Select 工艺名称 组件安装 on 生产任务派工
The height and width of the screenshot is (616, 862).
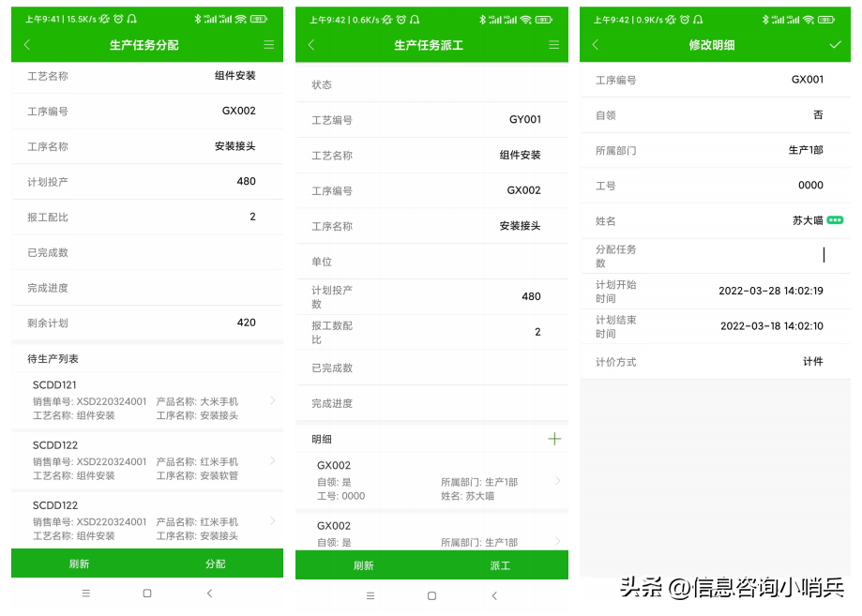(520, 155)
